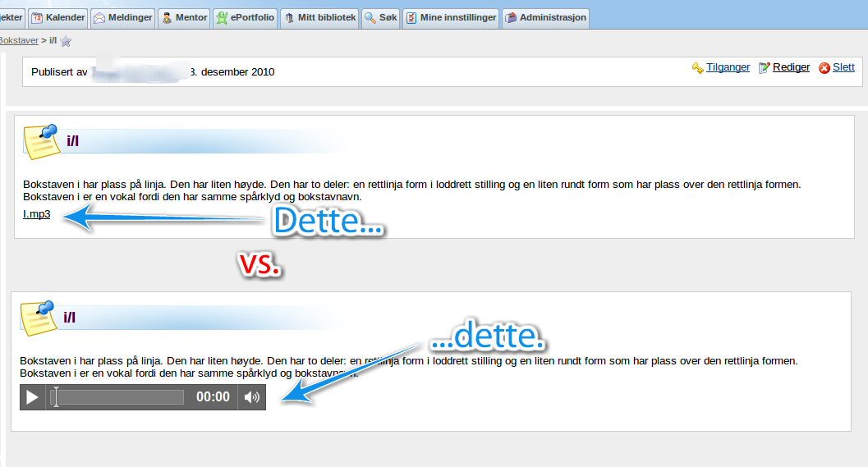Open the Administrasjon tab
Image resolution: width=868 pixels, height=467 pixels.
pos(545,17)
